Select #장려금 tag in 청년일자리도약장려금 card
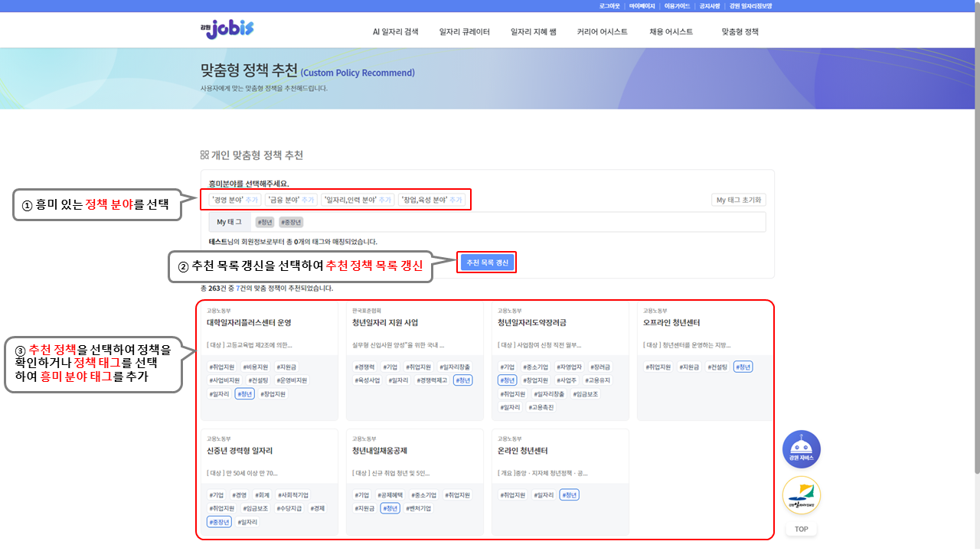 tap(600, 367)
